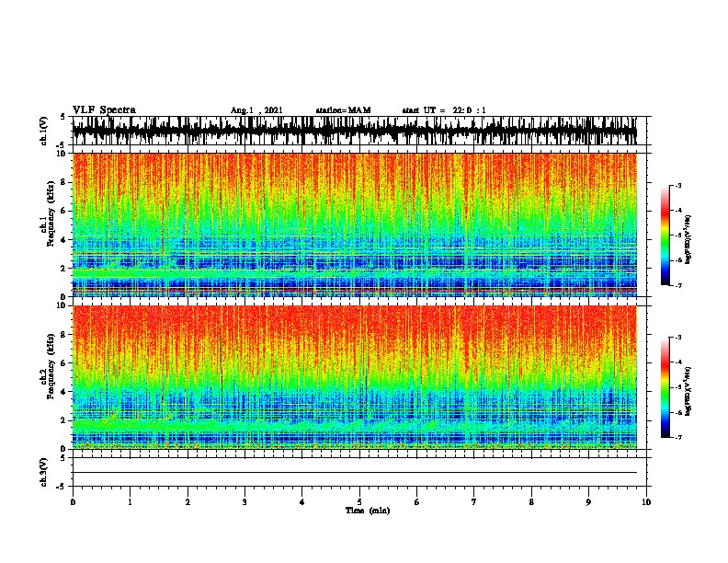
Task: Click the "VLF Spectra" plot title
Action: coord(104,109)
